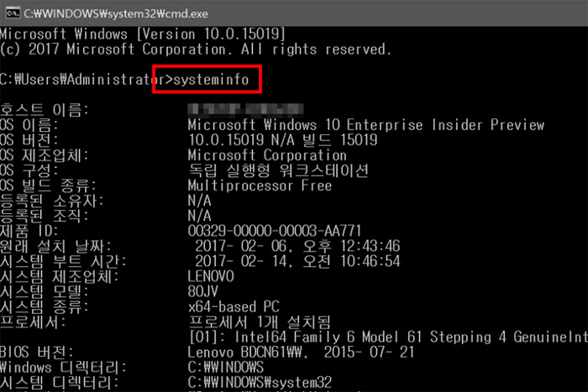The image size is (588, 392).
Task: Select the 'Microsoft Corporation' manufacturer value
Action: point(267,155)
